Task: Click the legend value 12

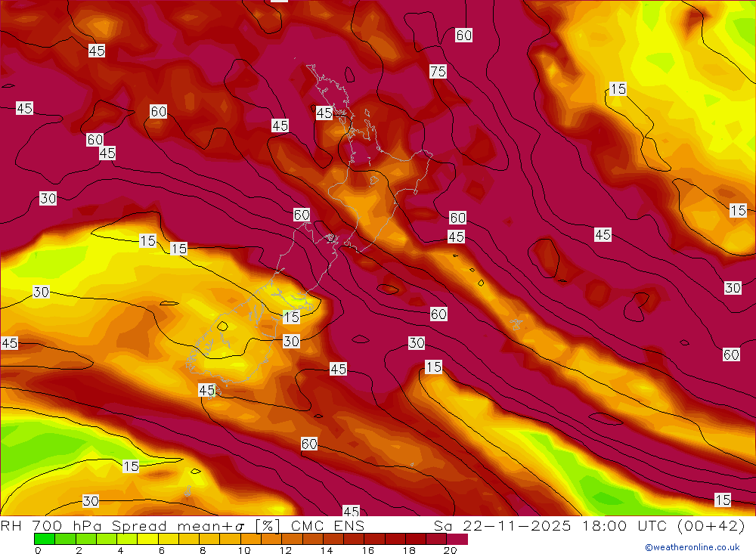Action: (x=286, y=550)
